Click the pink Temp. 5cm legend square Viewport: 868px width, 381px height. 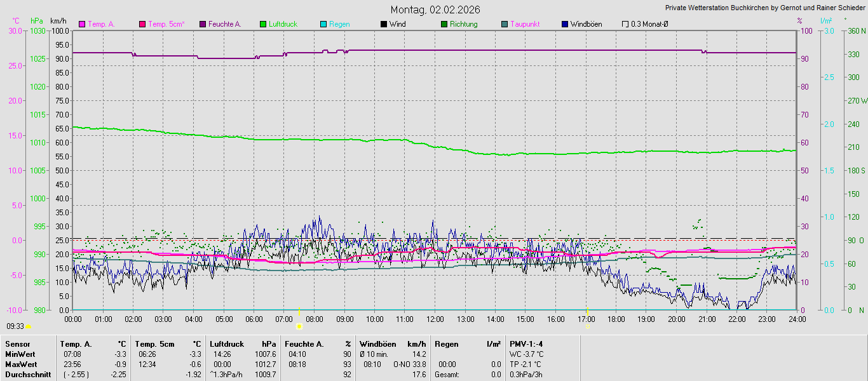tap(142, 24)
